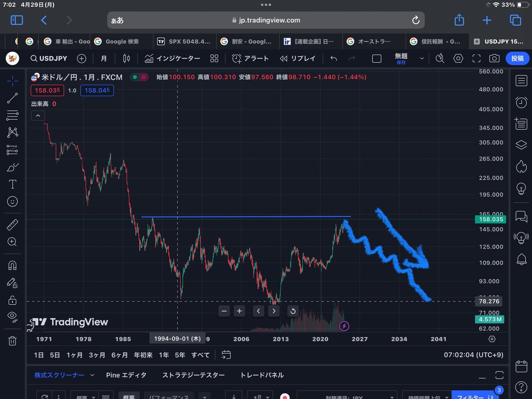Reset the chart view

(293, 311)
